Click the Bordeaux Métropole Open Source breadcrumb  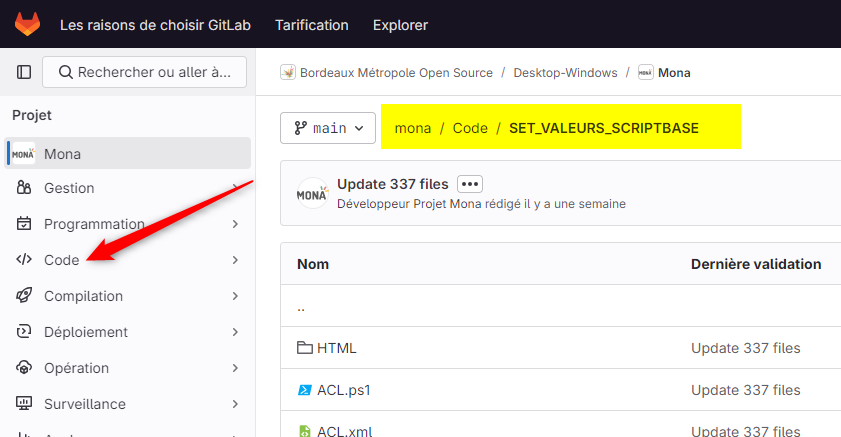point(397,73)
